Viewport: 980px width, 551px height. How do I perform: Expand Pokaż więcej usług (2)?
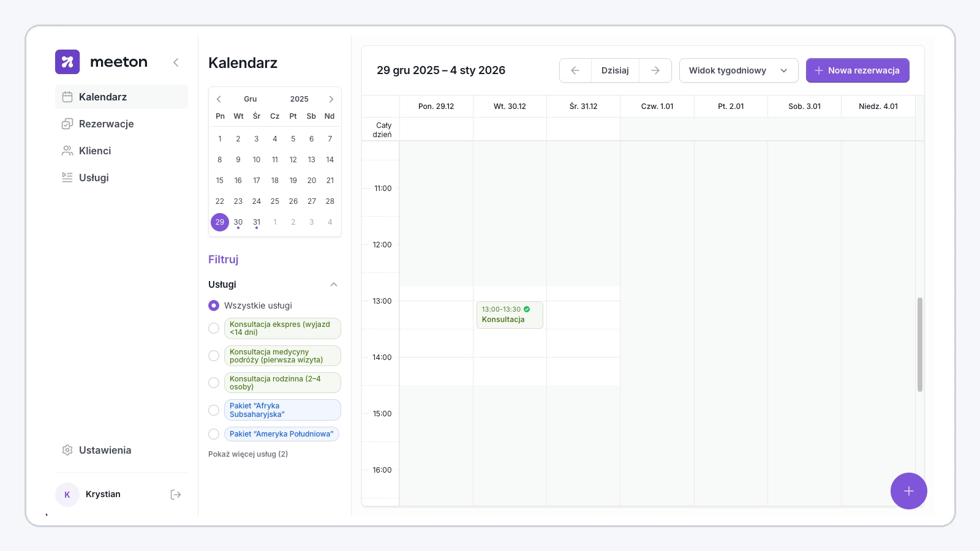(x=248, y=454)
